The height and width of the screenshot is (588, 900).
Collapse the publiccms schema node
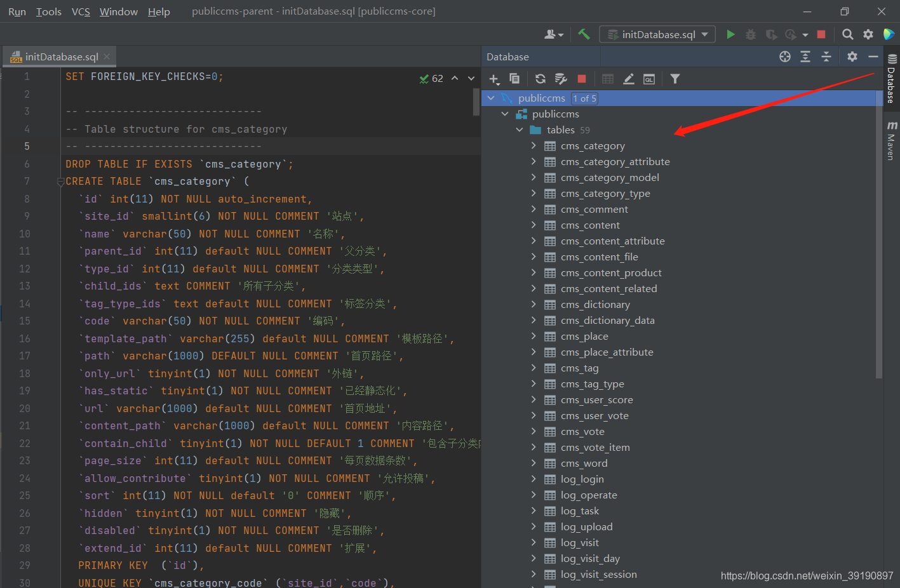pos(505,114)
